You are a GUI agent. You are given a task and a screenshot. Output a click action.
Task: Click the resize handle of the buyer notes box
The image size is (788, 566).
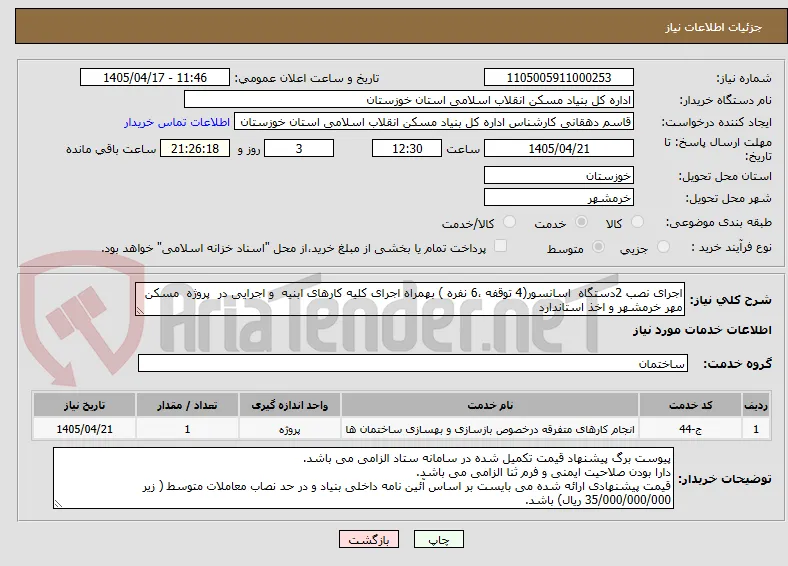click(x=58, y=504)
